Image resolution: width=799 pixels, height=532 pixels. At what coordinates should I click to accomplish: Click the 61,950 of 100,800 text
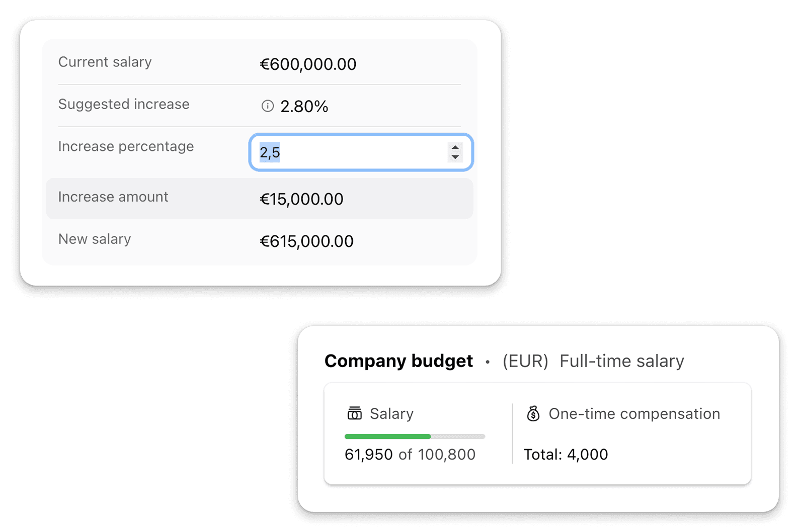410,455
